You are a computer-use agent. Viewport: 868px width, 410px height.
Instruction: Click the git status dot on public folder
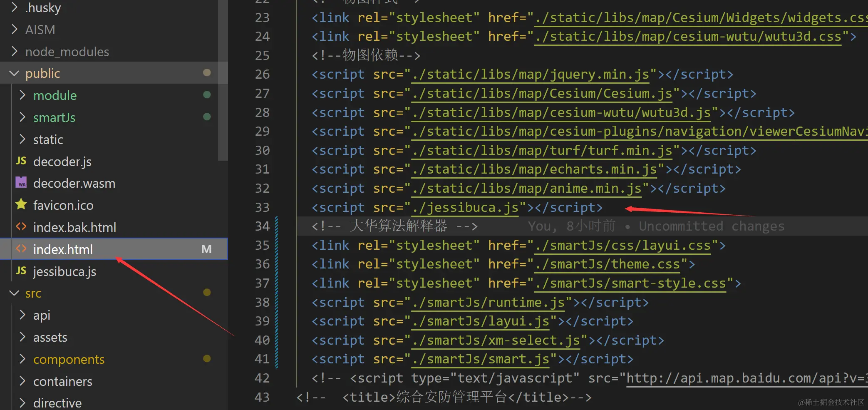tap(206, 73)
